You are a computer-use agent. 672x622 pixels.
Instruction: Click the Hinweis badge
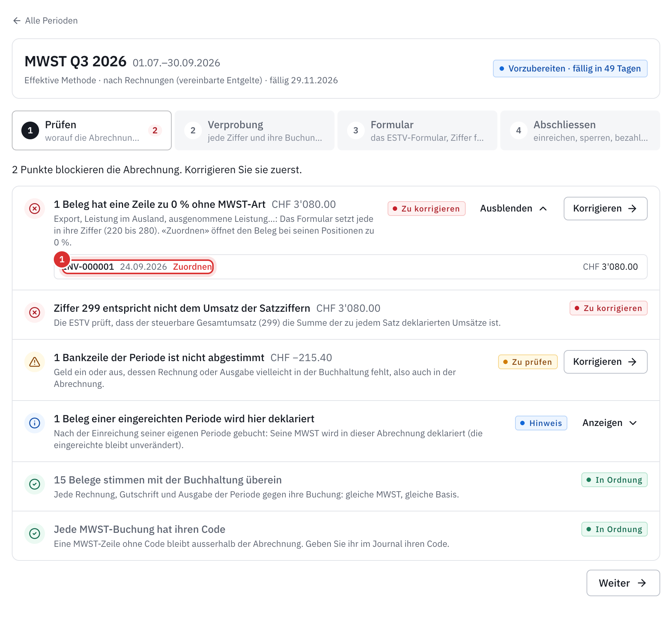pyautogui.click(x=541, y=423)
